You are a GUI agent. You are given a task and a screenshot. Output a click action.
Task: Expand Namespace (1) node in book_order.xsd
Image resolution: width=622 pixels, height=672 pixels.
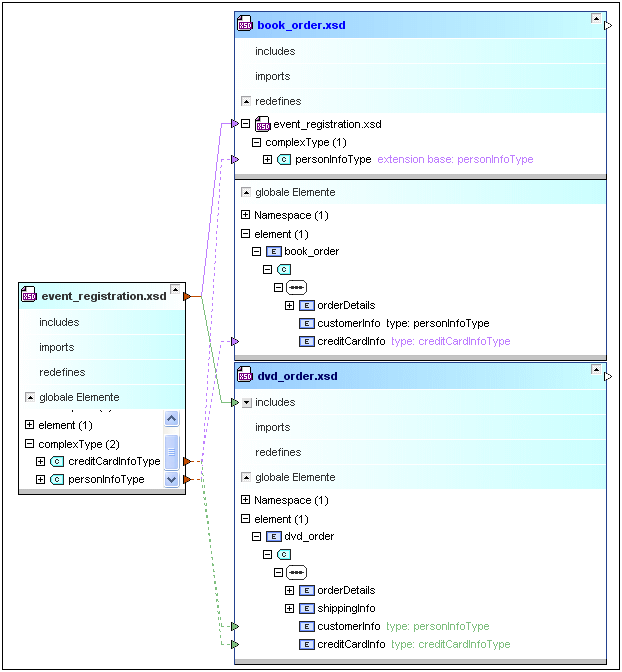pyautogui.click(x=246, y=215)
